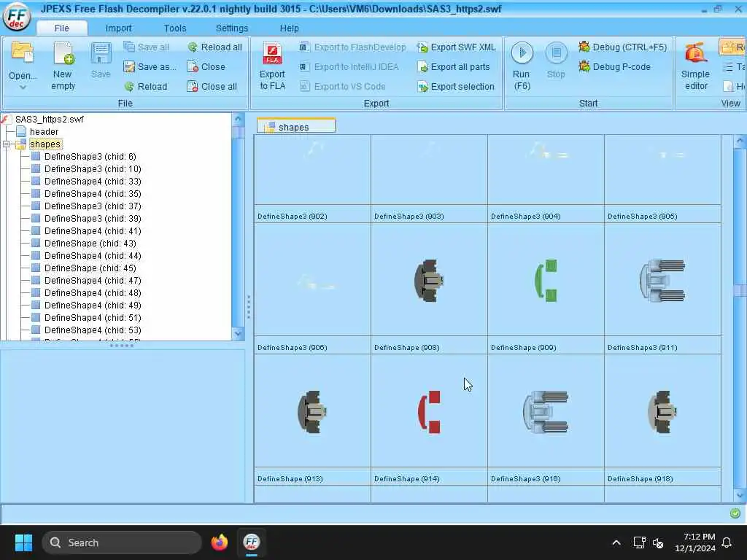The width and height of the screenshot is (747, 560).
Task: Select the shapes folder in the tree
Action: point(45,144)
